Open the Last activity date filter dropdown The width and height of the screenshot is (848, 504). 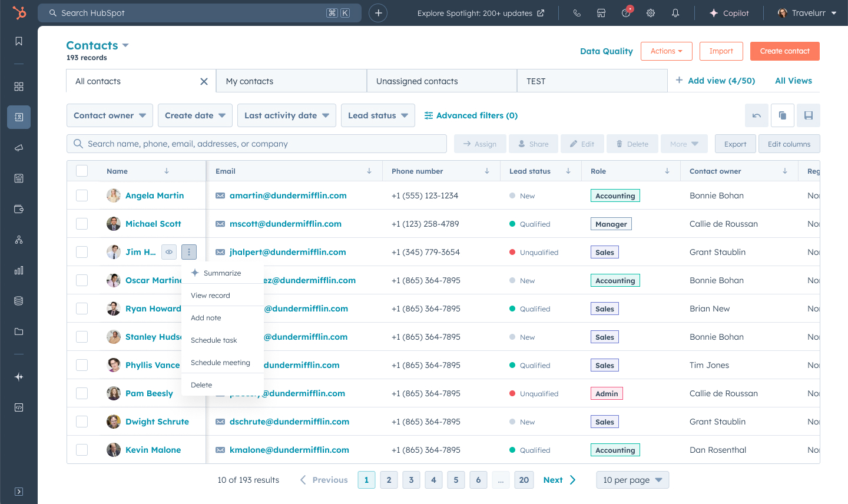[x=287, y=115]
